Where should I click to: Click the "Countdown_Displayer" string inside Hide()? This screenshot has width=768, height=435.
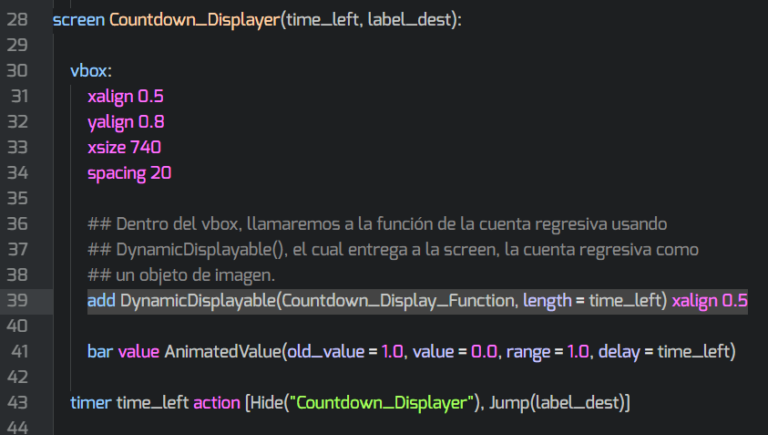(385, 403)
